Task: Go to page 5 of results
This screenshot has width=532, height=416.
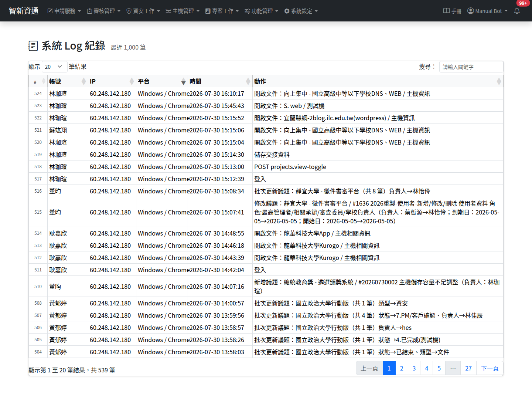Action: [x=439, y=368]
